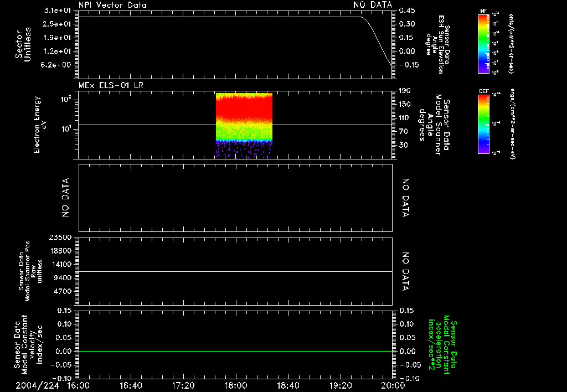
Task: Click NO DATA label right of Scanner Pos panel
Action: [406, 272]
